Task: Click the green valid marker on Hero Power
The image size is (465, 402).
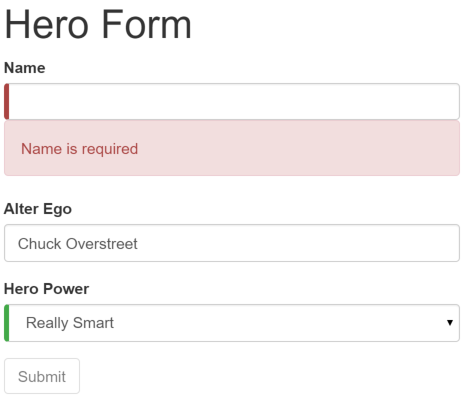Action: 6,323
